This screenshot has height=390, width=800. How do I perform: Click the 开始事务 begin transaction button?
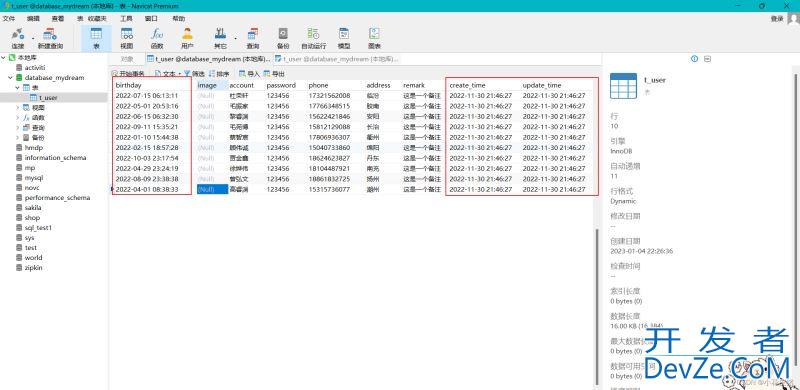128,74
